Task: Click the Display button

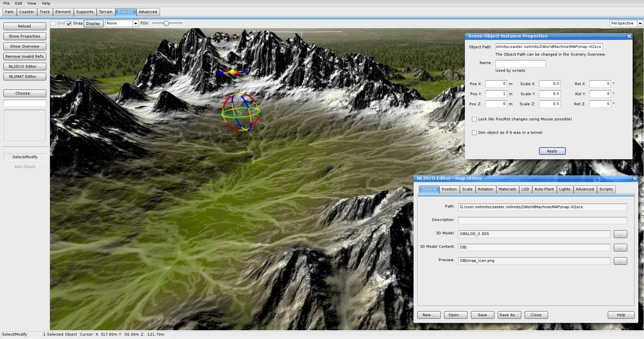Action: [x=93, y=23]
